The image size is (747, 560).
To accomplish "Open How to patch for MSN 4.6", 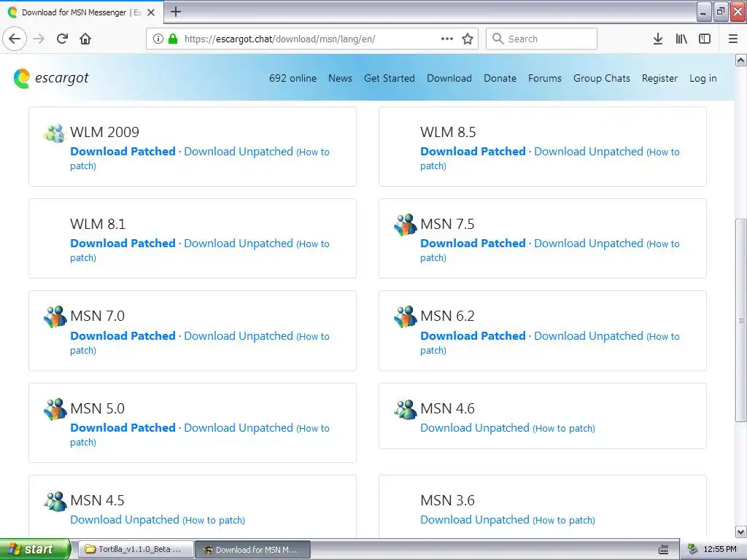I will (x=564, y=428).
